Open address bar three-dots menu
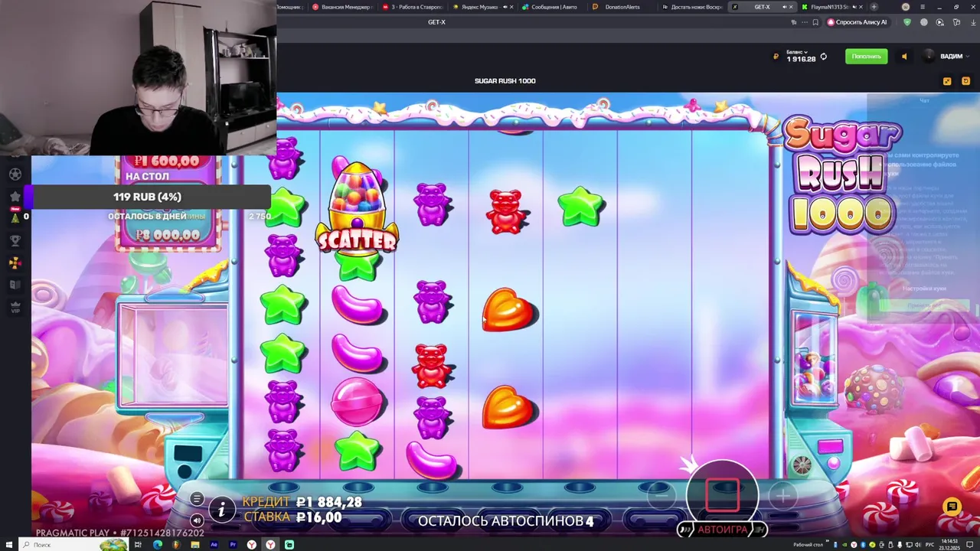Viewport: 980px width, 551px height. click(804, 22)
